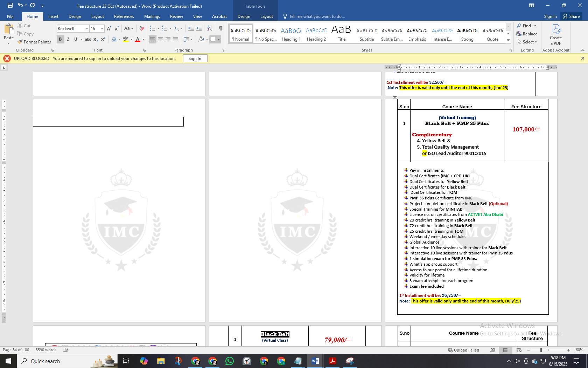This screenshot has height=368, width=588.
Task: Adjust the zoom slider handle
Action: pos(541,350)
